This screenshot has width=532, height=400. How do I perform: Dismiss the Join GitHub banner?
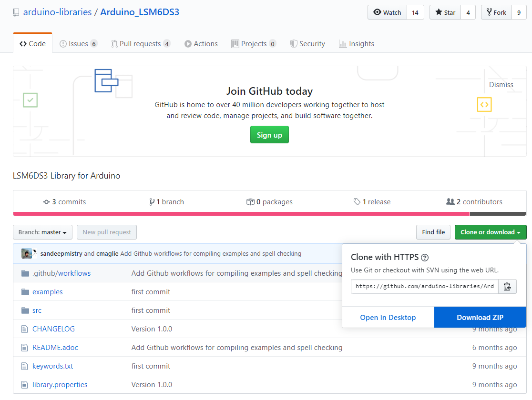click(x=501, y=85)
